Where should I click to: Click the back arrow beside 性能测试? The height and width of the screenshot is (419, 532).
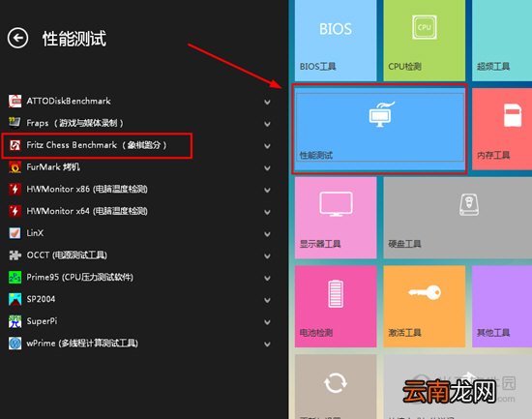pos(17,38)
